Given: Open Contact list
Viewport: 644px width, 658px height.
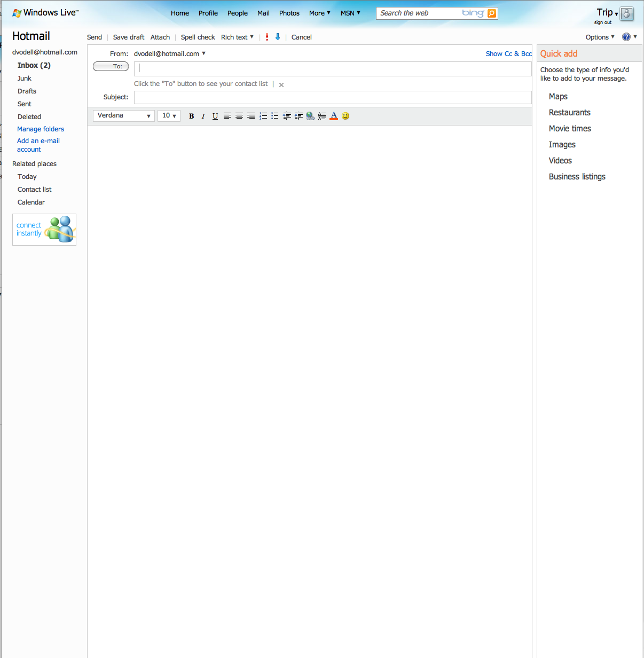Looking at the screenshot, I should (x=35, y=189).
